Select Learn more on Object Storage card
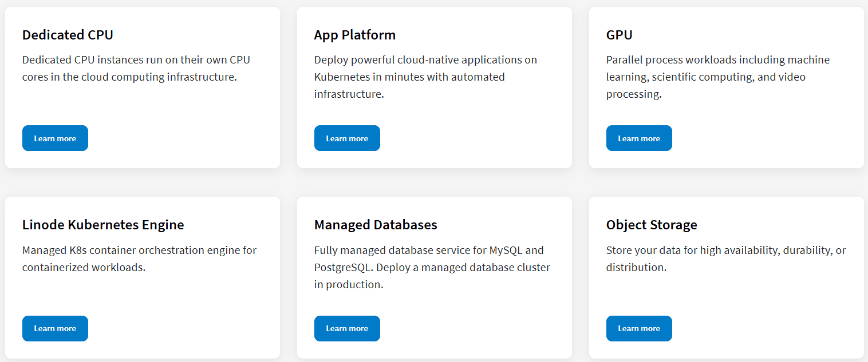 pos(639,328)
